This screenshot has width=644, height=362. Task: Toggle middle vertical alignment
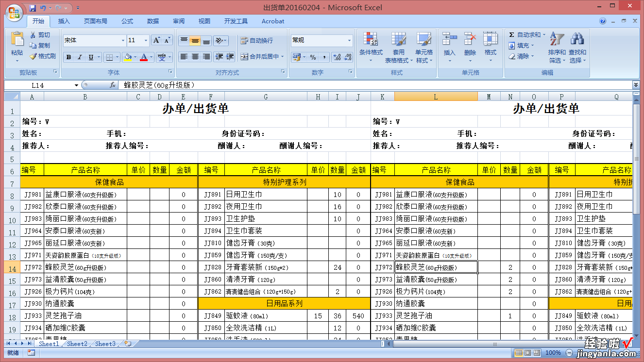pyautogui.click(x=195, y=41)
